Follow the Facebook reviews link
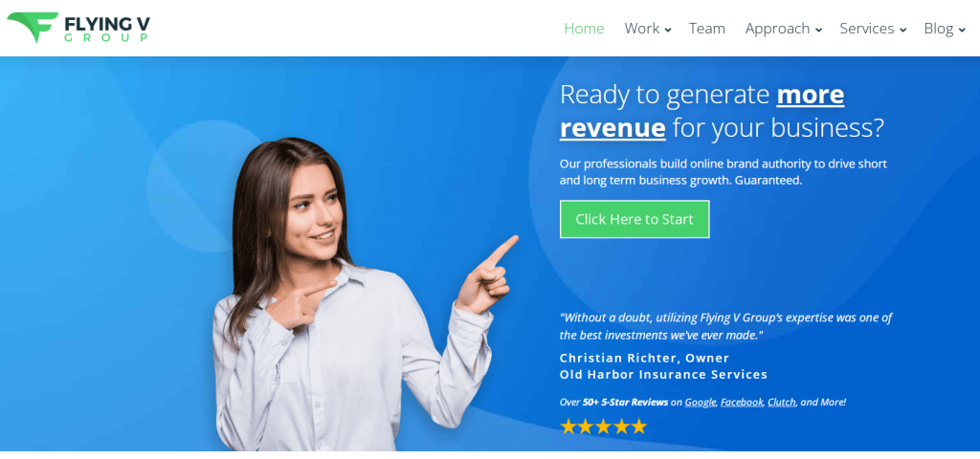Image resolution: width=980 pixels, height=459 pixels. coord(742,403)
